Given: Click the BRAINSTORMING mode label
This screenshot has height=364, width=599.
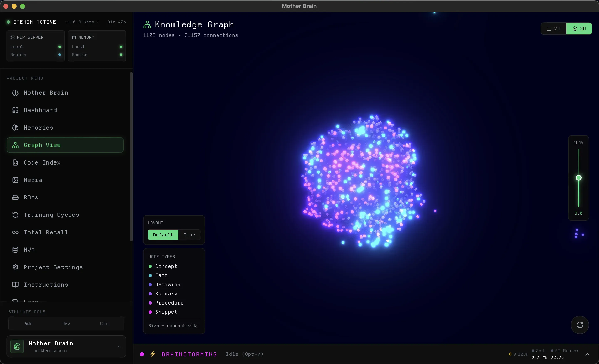Looking at the screenshot, I should tap(189, 354).
